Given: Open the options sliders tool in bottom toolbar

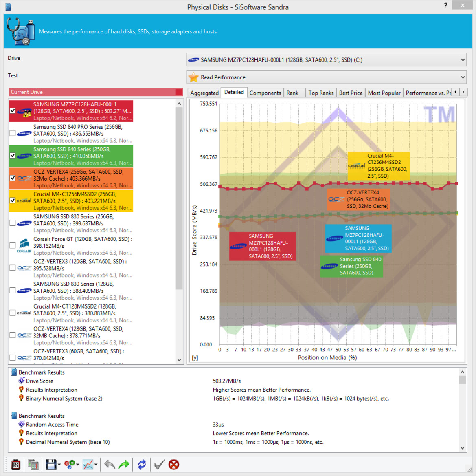Looking at the screenshot, I should click(x=15, y=465).
